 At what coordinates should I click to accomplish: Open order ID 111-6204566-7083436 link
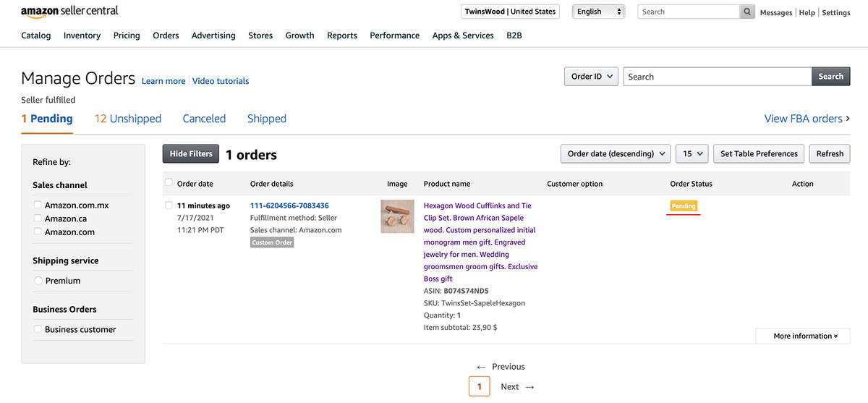[x=289, y=205]
